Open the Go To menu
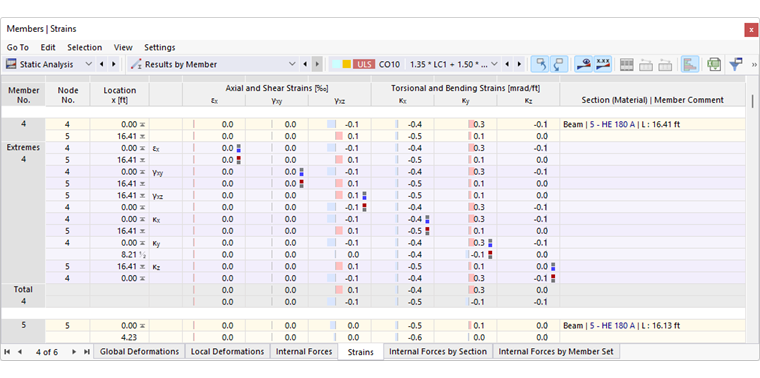Image resolution: width=760 pixels, height=378 pixels. point(17,47)
